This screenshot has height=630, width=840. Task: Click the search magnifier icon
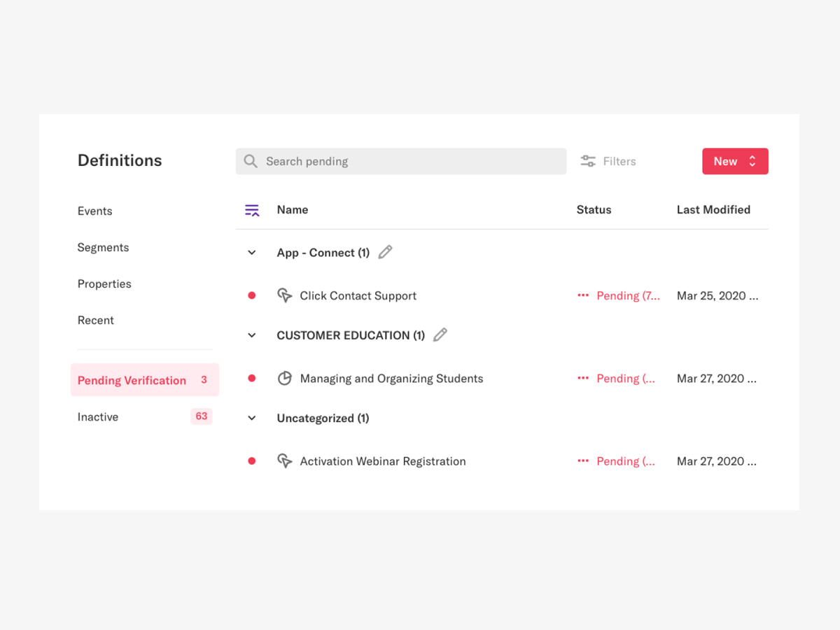pos(251,161)
